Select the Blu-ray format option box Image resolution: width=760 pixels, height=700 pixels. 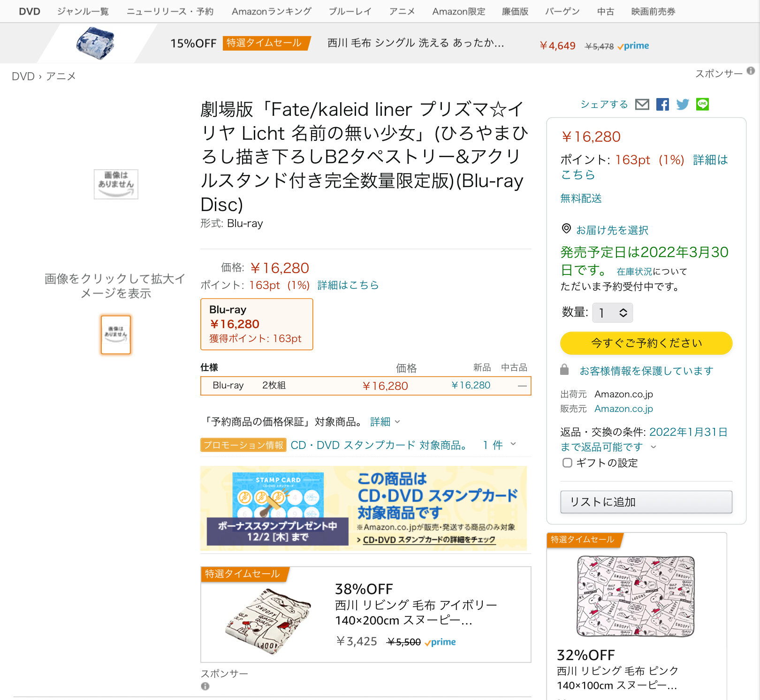(x=257, y=324)
